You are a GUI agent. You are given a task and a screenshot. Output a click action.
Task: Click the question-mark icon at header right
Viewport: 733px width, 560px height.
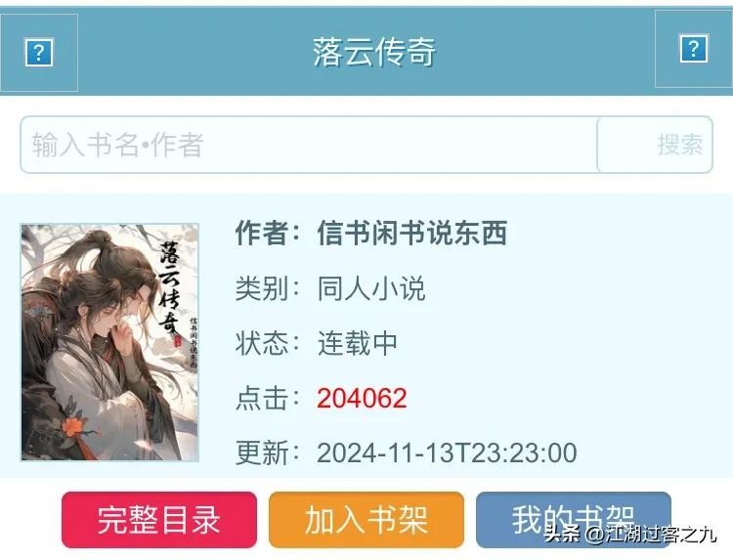coord(694,48)
